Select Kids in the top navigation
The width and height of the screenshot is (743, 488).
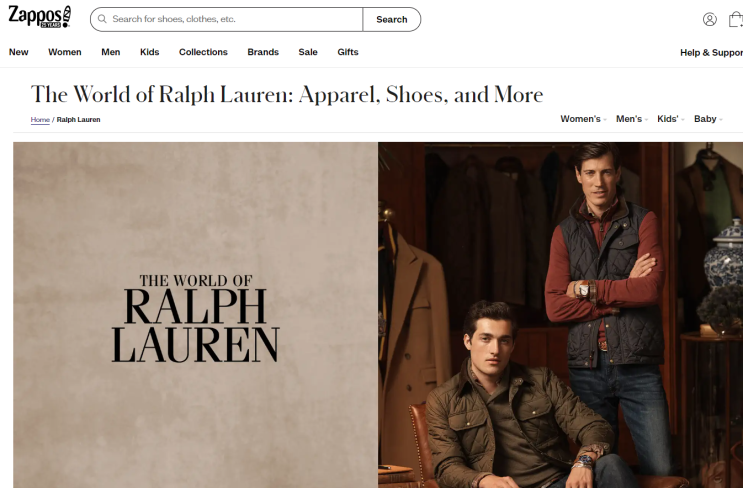click(x=149, y=52)
